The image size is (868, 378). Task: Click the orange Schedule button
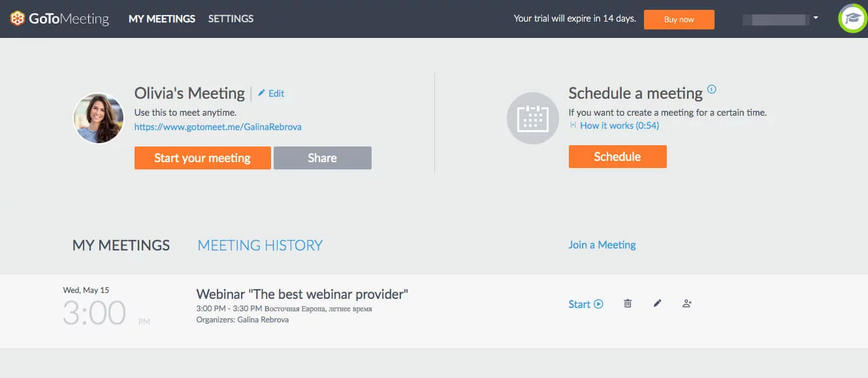click(618, 156)
